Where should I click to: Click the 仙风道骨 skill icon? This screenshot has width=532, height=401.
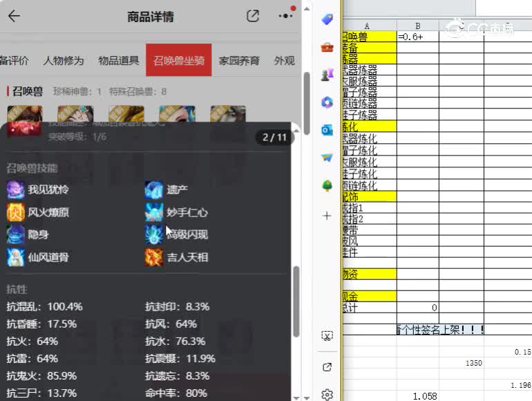coord(16,257)
